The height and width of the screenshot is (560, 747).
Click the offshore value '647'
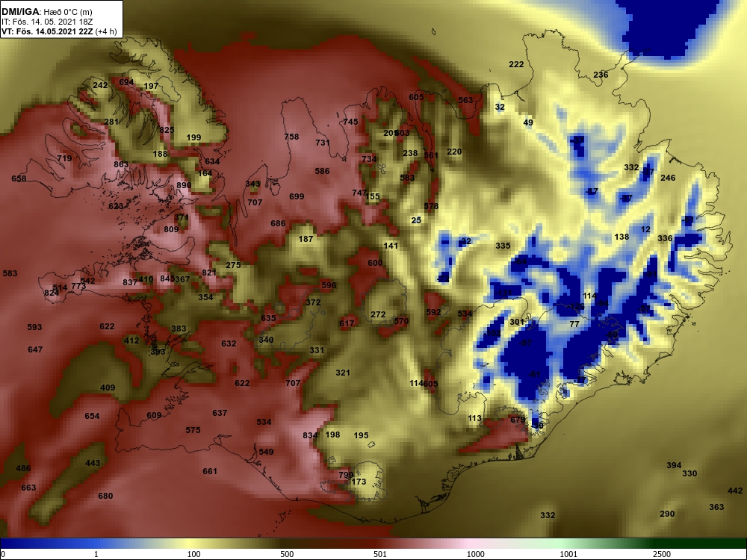pos(35,349)
